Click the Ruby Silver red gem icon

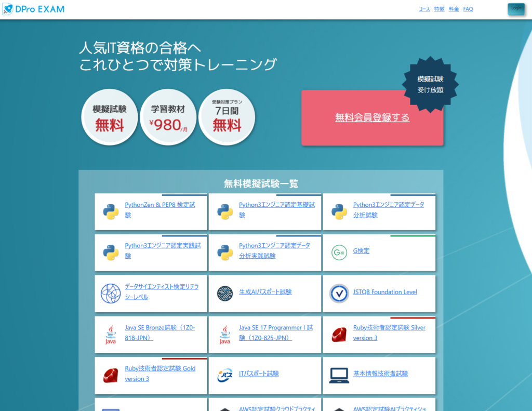pyautogui.click(x=339, y=335)
